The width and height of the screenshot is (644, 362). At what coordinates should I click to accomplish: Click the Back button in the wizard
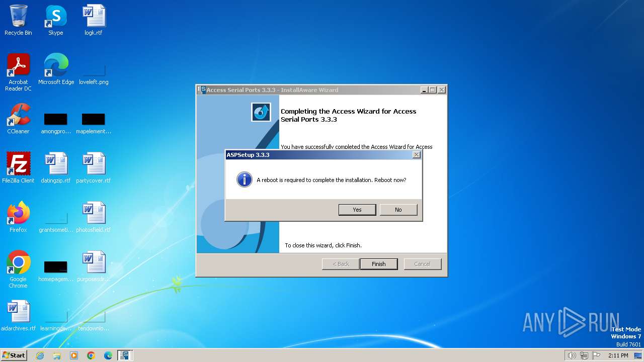pos(341,264)
